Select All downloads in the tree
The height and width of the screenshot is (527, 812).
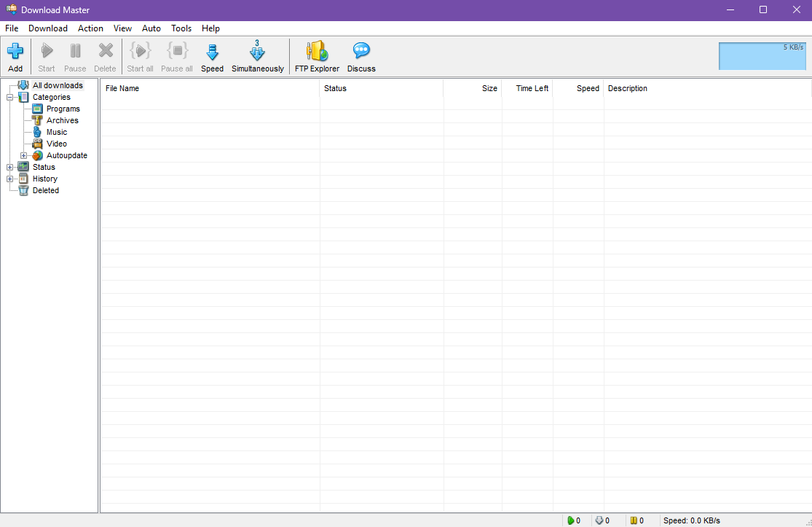coord(58,85)
